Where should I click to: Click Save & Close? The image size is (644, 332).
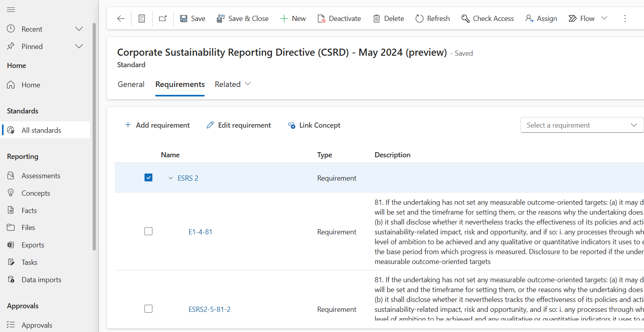[x=243, y=19]
